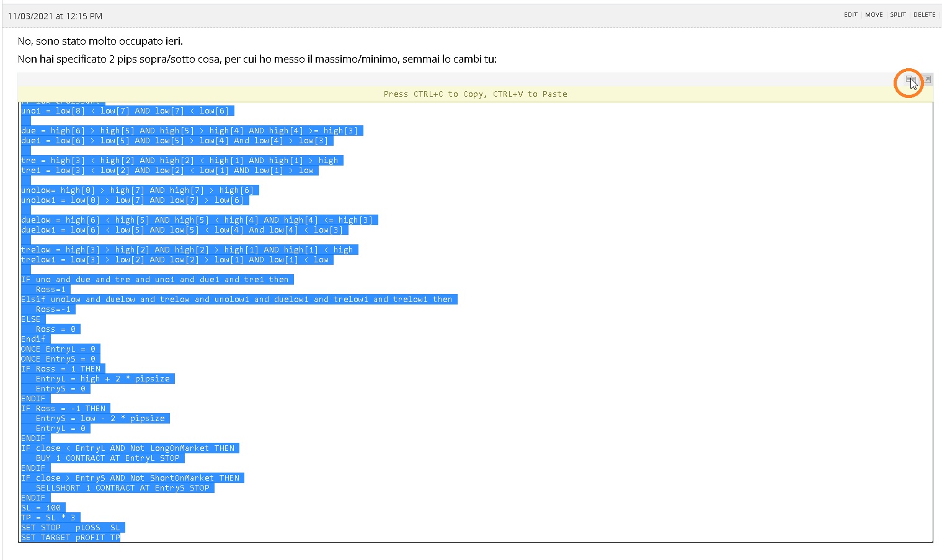Click the MOVE post link
Image resolution: width=942 pixels, height=560 pixels.
point(874,15)
